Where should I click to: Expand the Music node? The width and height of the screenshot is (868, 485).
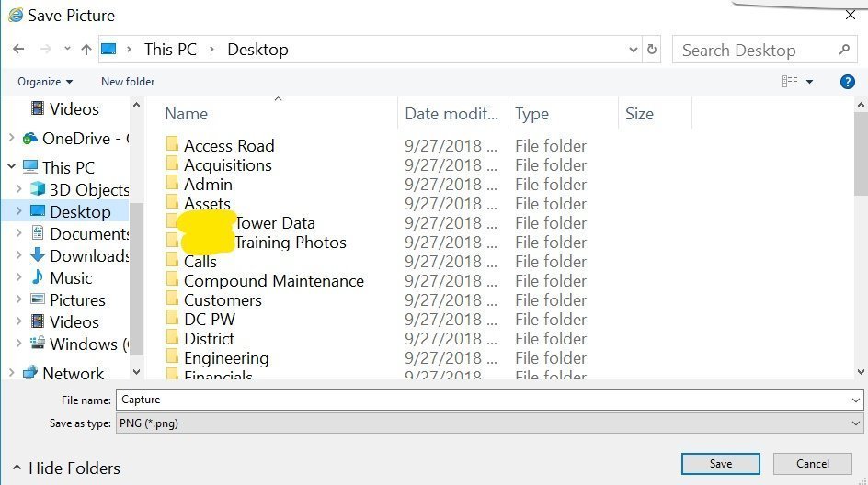point(18,277)
